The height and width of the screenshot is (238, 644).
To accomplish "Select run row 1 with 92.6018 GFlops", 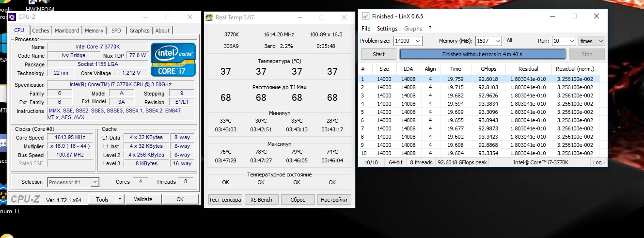I will coord(480,79).
